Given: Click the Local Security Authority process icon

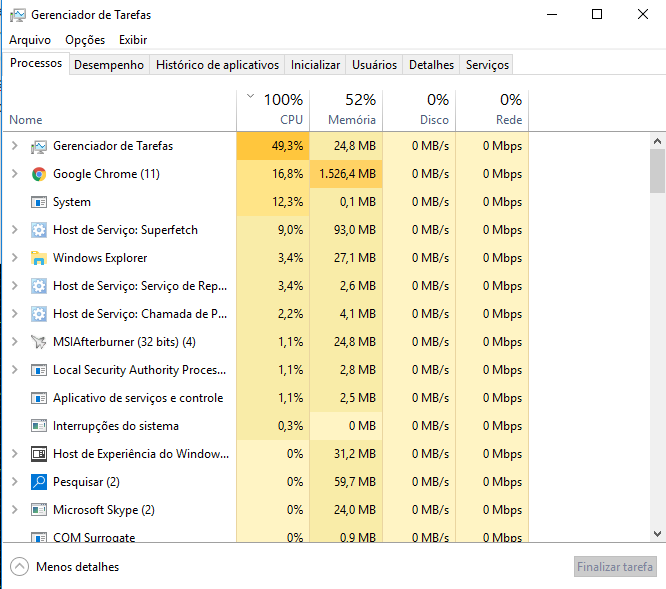Looking at the screenshot, I should coord(39,370).
